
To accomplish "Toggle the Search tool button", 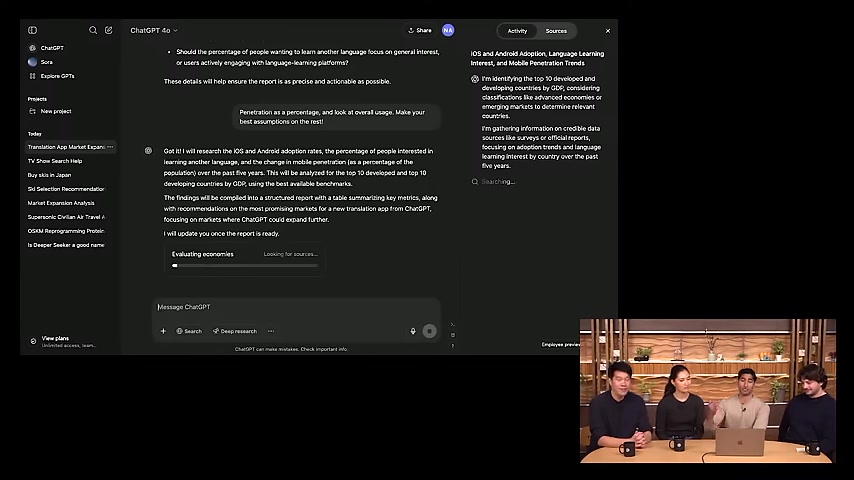I will (x=189, y=331).
